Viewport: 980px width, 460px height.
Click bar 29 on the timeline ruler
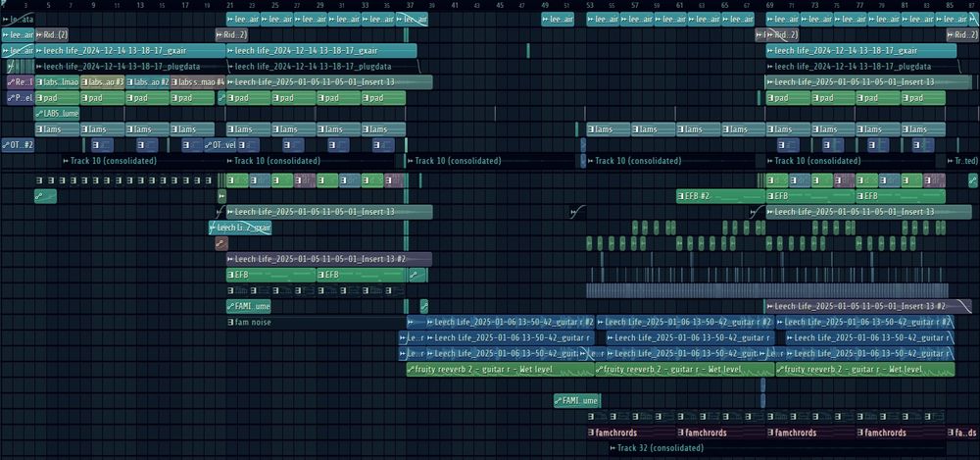pos(320,5)
